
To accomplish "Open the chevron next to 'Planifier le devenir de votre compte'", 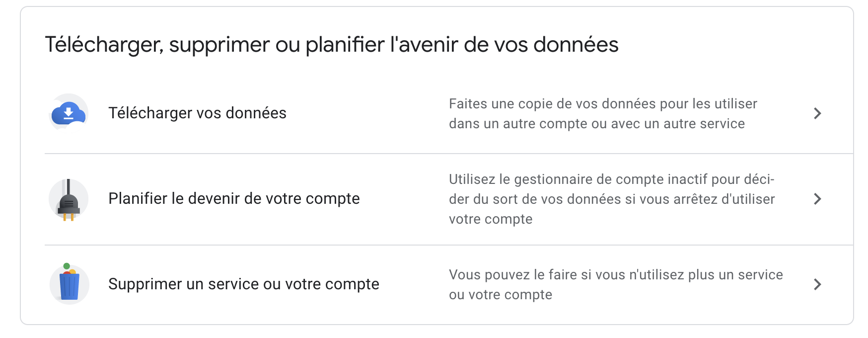I will (817, 199).
